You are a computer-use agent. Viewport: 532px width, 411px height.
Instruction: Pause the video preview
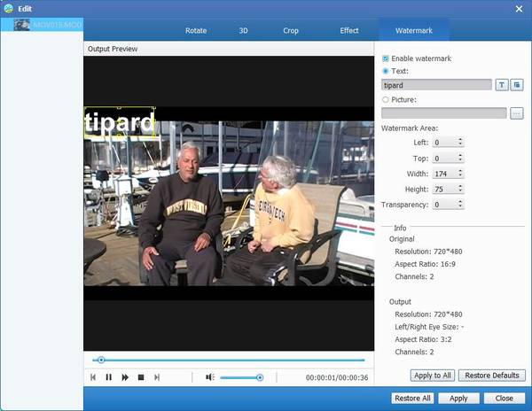[109, 377]
